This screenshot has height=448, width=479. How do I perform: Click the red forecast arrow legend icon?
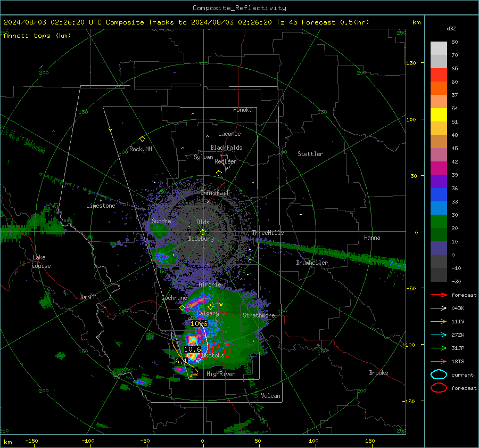[x=439, y=295]
